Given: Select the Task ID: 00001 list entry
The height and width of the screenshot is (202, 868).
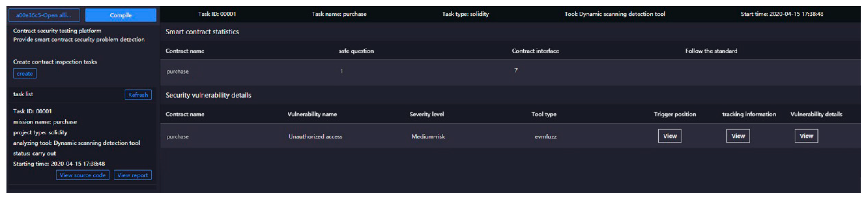Looking at the screenshot, I should 32,111.
